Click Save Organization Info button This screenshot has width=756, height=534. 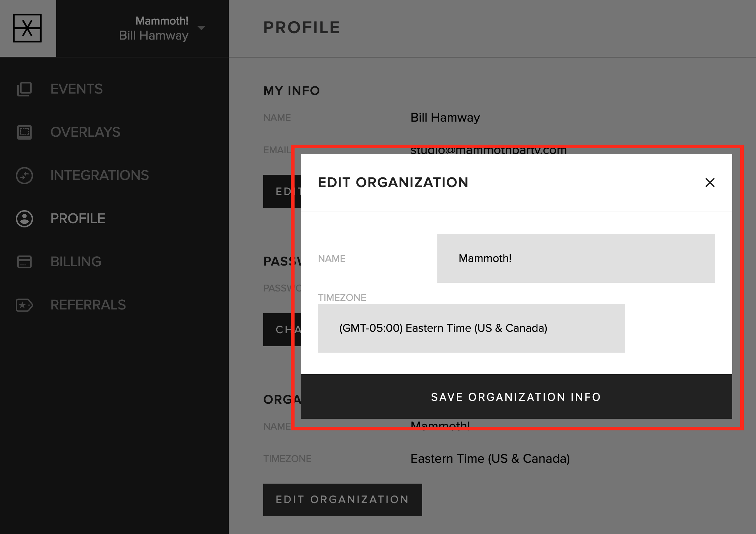click(x=516, y=397)
